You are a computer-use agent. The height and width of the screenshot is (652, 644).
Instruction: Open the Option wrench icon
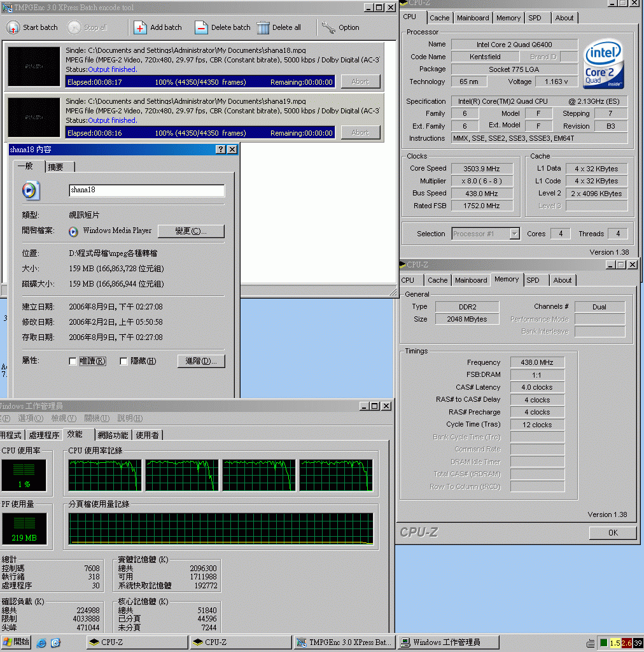(328, 27)
